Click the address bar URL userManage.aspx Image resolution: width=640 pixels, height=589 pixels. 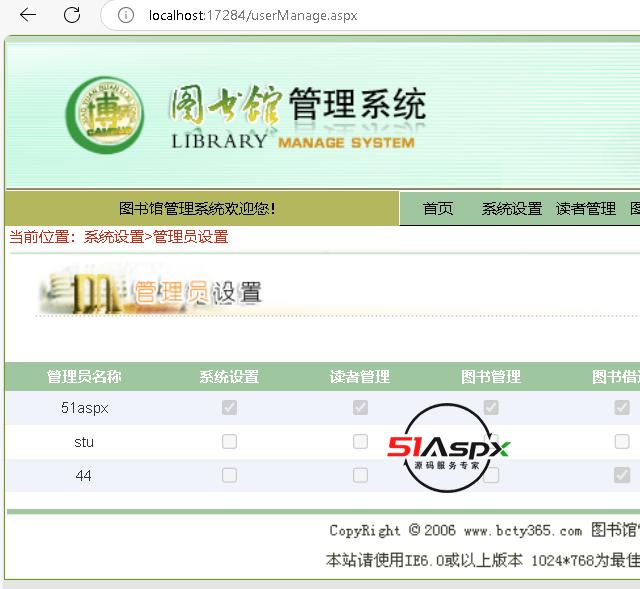pos(253,16)
